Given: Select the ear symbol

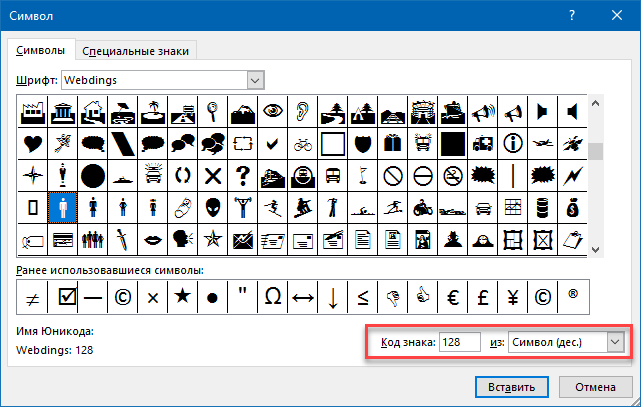Looking at the screenshot, I should [x=303, y=111].
